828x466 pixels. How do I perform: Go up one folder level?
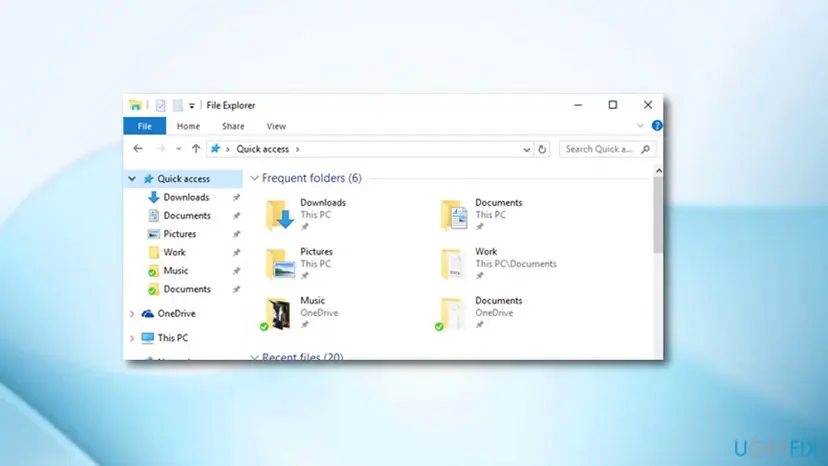(196, 149)
